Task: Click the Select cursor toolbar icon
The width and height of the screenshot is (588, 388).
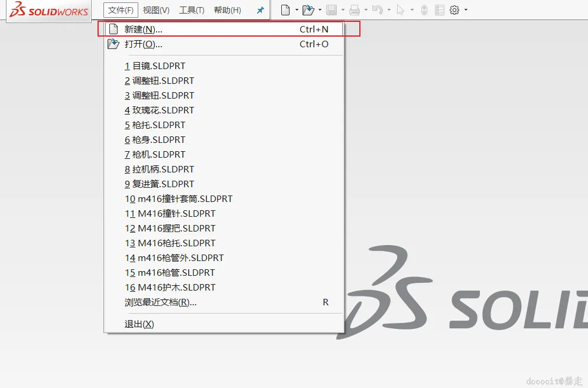Action: [x=401, y=10]
